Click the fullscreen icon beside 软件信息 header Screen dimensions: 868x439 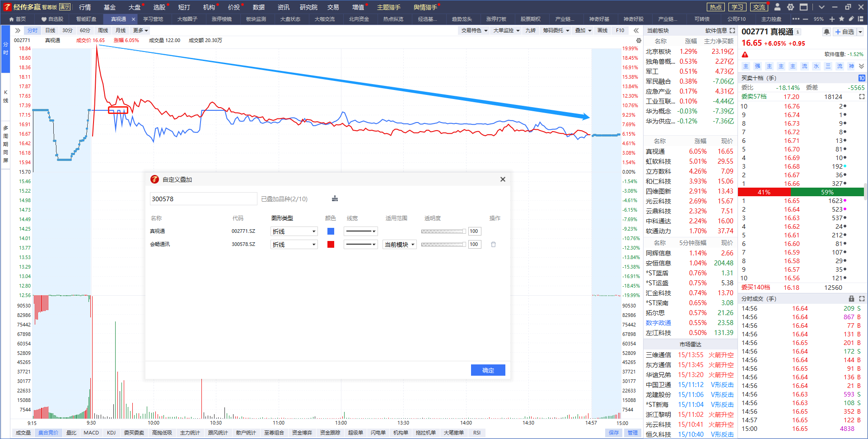732,30
